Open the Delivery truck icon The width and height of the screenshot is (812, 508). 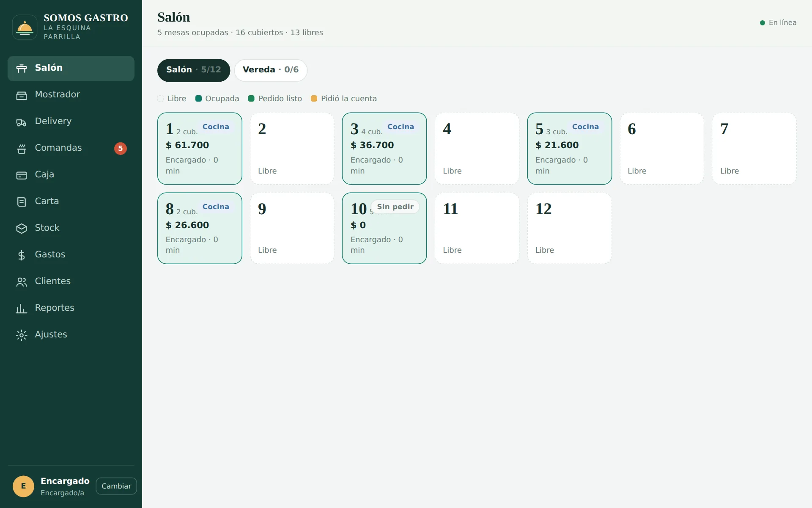point(22,122)
